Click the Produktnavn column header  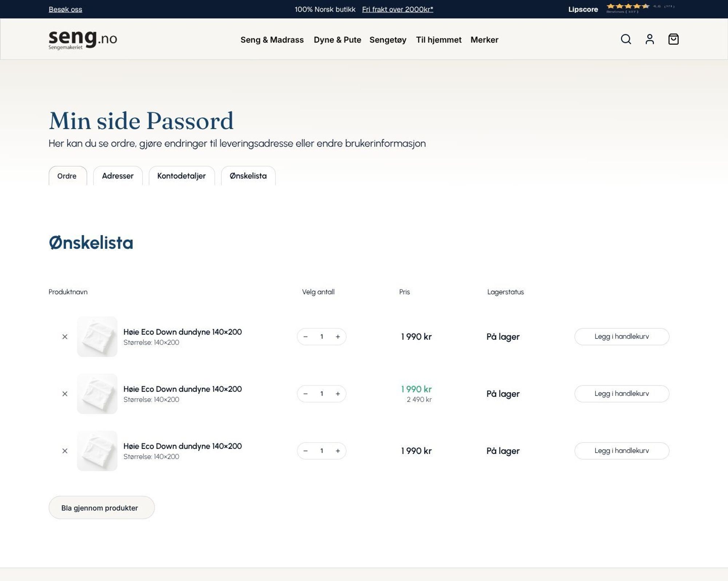pyautogui.click(x=68, y=292)
